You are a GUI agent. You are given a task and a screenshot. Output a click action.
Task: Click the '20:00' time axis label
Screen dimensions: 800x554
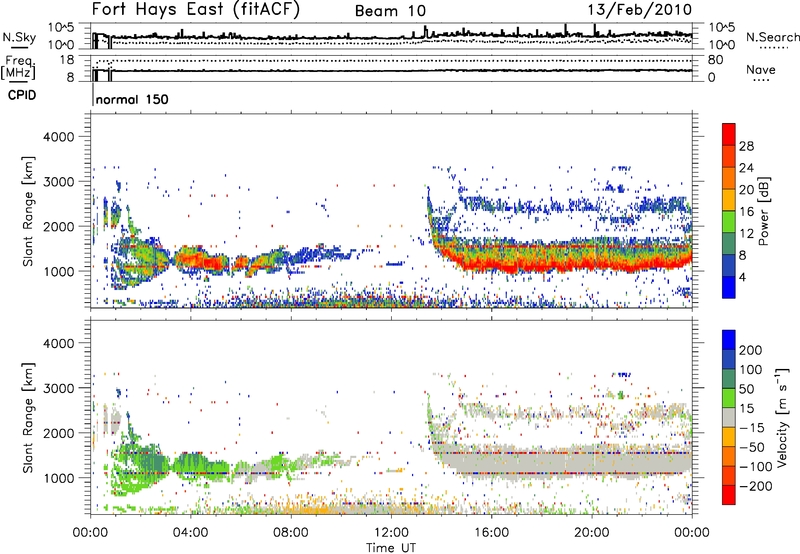coord(591,533)
